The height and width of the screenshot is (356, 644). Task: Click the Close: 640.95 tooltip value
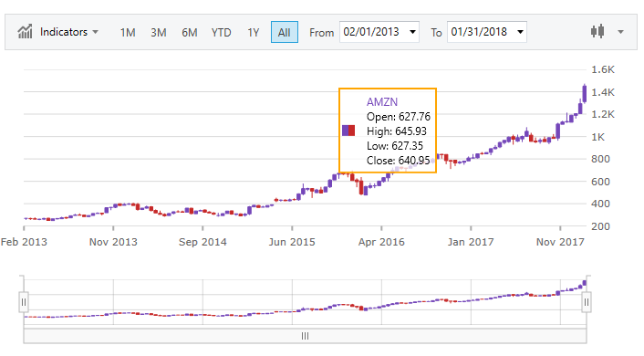(398, 161)
